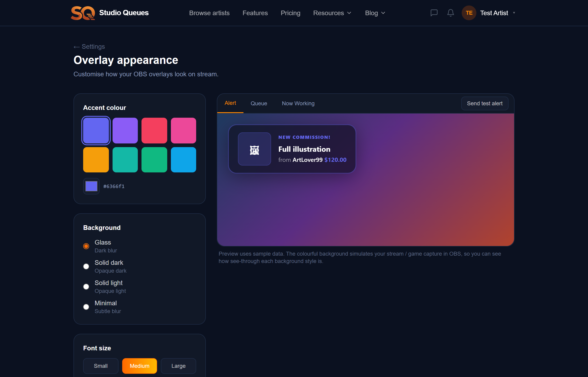Screen dimensions: 588x377
Task: Choose Large font size
Action: 178,366
